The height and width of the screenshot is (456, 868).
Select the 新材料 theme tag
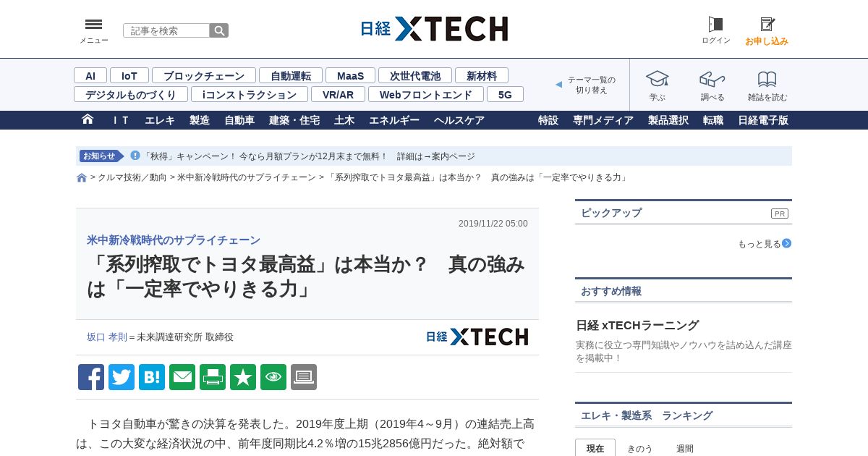tap(482, 75)
